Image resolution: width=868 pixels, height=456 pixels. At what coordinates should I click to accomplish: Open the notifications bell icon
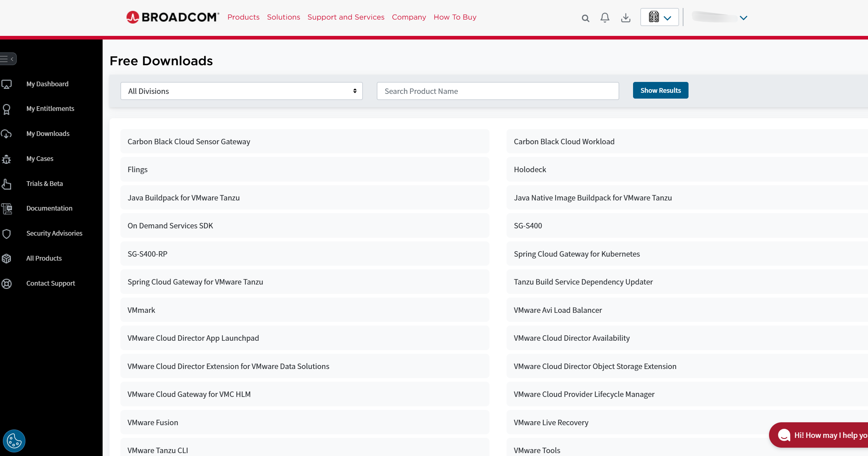(x=605, y=17)
